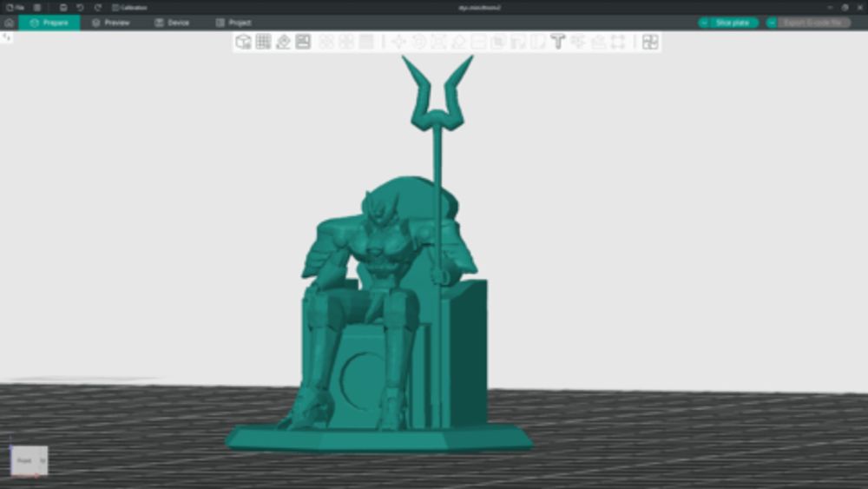Open the File menu
Viewport: 868px width, 489px height.
pyautogui.click(x=15, y=7)
